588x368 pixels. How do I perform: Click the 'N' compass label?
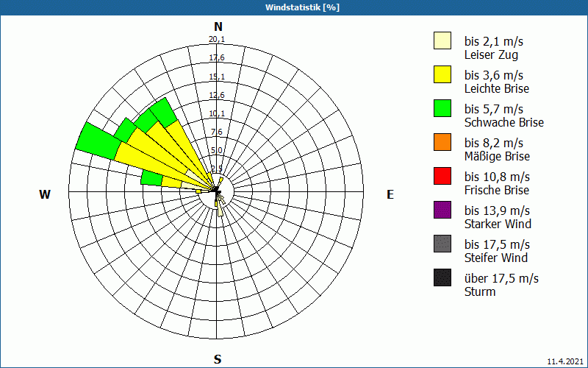coord(218,26)
